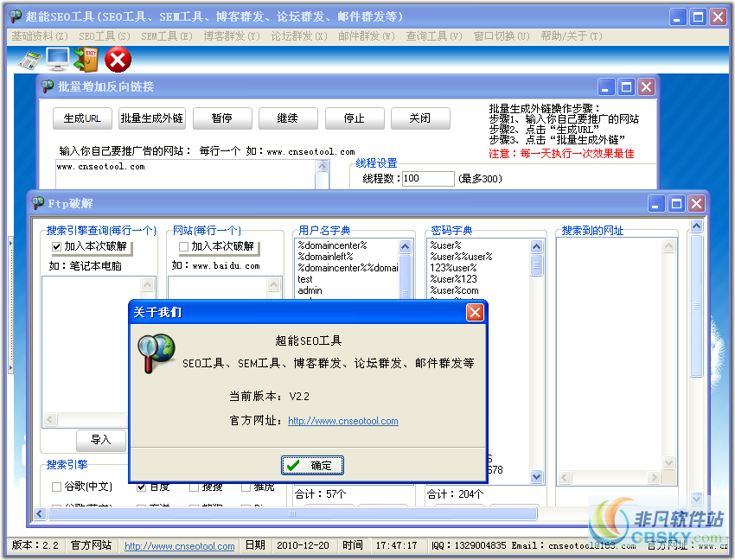Image resolution: width=735 pixels, height=560 pixels.
Task: Open the SEO工具 menu
Action: [x=104, y=36]
